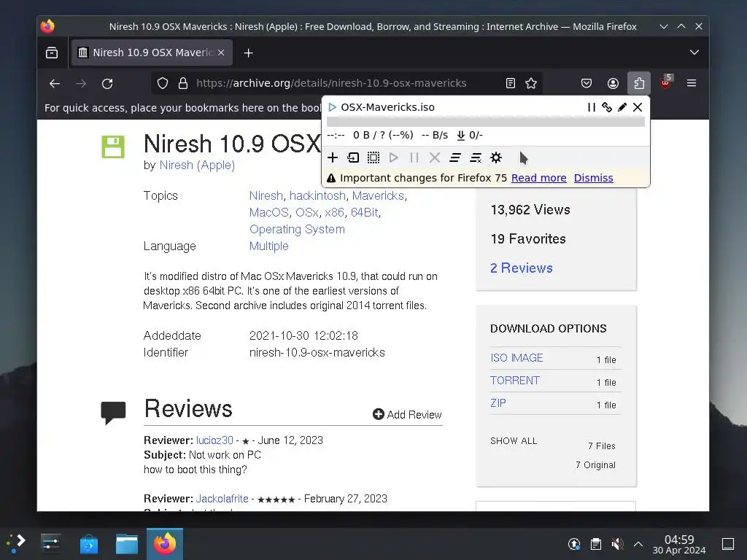Open ISO IMAGE download option
This screenshot has width=747, height=560.
point(516,358)
